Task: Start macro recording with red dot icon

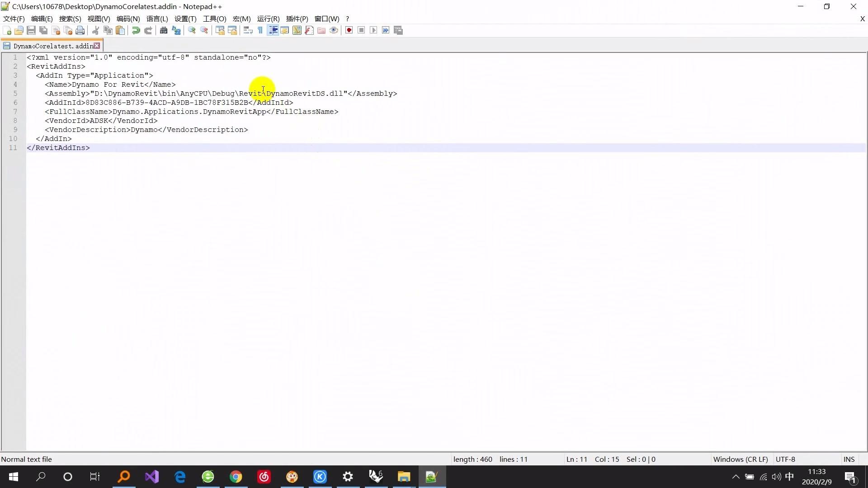Action: click(349, 30)
